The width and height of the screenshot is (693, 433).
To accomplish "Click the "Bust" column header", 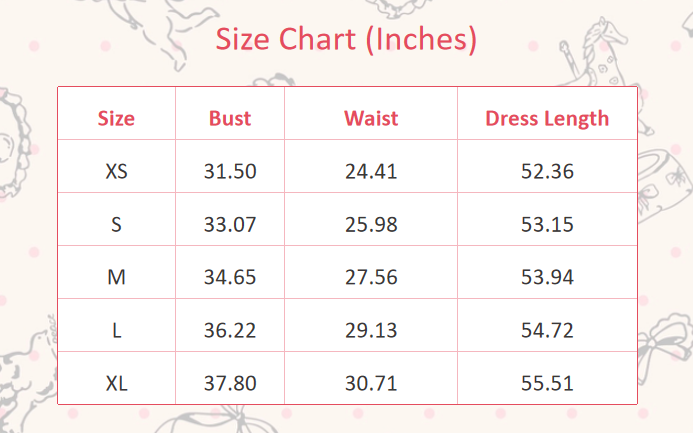I will click(x=230, y=118).
